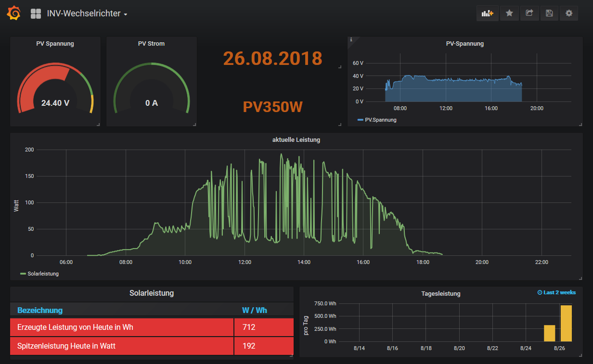This screenshot has width=593, height=364.
Task: Click the info icon on the PV-Spannung panel
Action: tap(351, 39)
